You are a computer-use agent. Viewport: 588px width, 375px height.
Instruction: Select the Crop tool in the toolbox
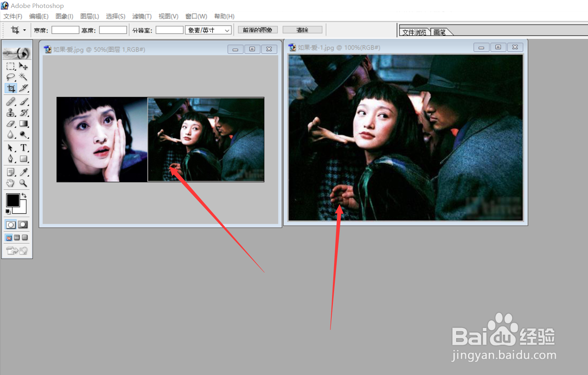11,88
